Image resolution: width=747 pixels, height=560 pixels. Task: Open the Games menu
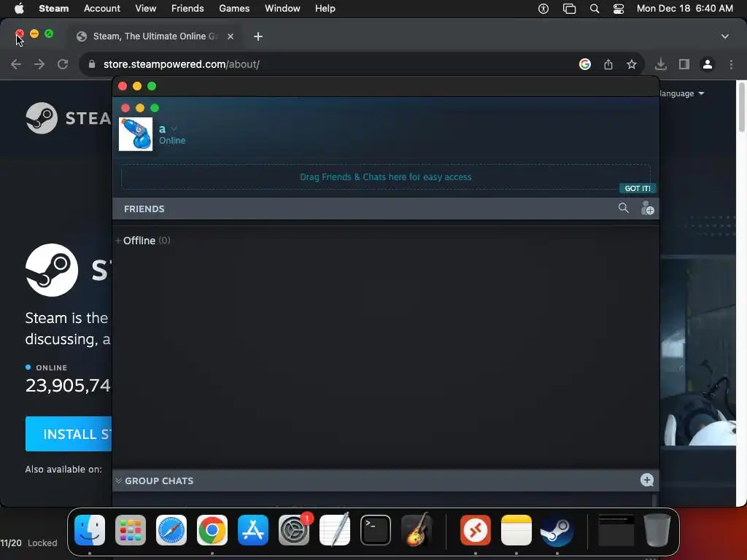click(x=234, y=9)
